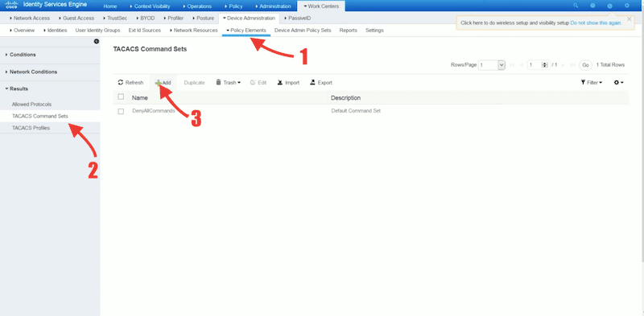
Task: Go to first page arrow
Action: 512,65
